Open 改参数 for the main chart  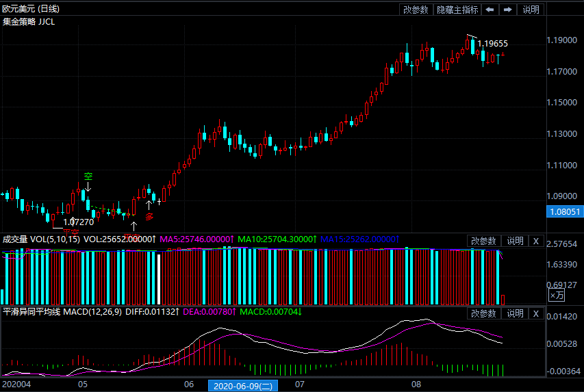(416, 10)
